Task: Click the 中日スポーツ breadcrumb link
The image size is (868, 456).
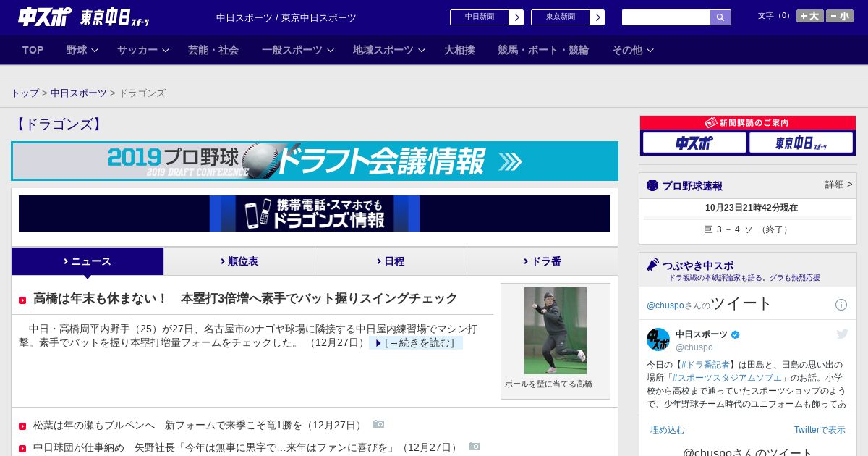Action: pos(79,93)
